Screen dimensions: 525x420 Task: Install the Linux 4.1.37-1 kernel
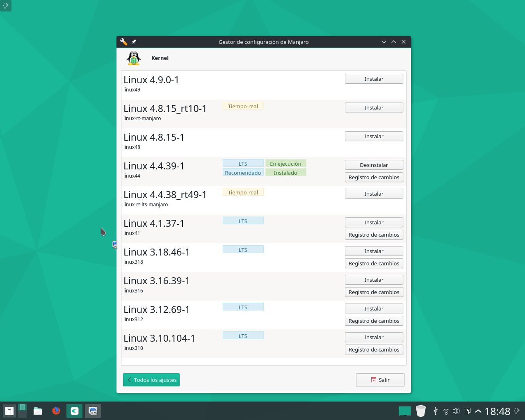(374, 222)
